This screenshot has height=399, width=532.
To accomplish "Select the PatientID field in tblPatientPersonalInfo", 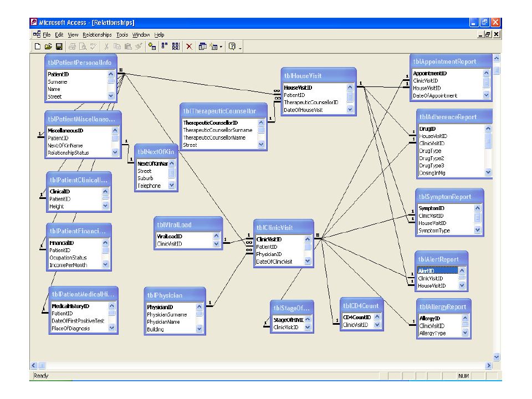I will coord(58,74).
